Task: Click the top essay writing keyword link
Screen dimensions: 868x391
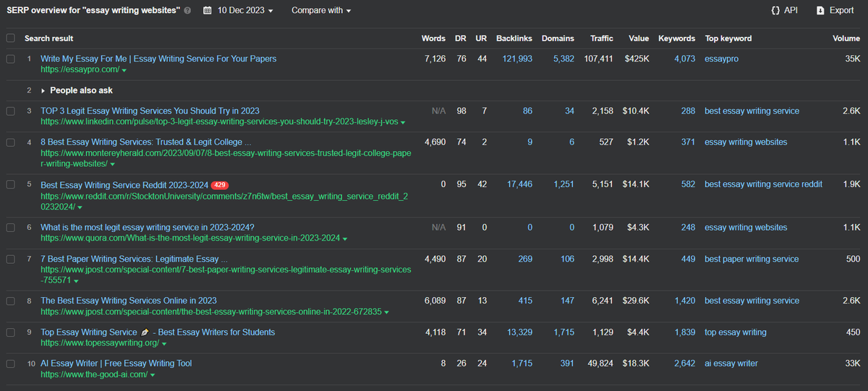Action: (x=736, y=332)
